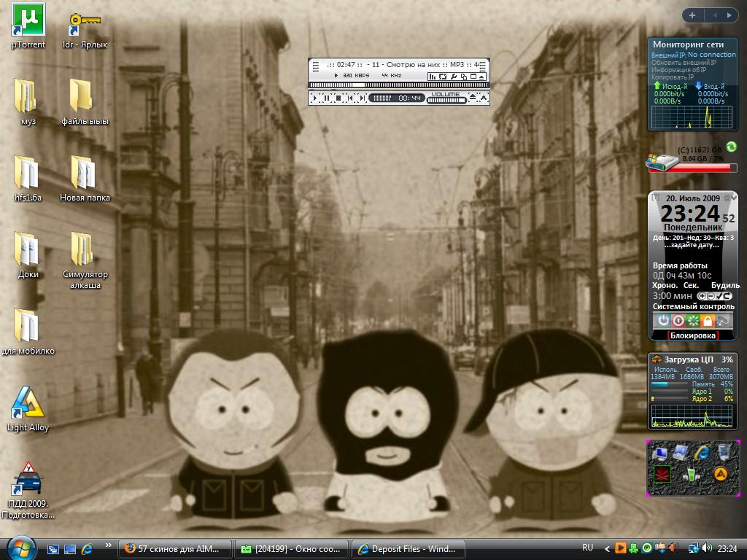The height and width of the screenshot is (560, 747).
Task: Increase timer minutes with plus button
Action: point(703,296)
